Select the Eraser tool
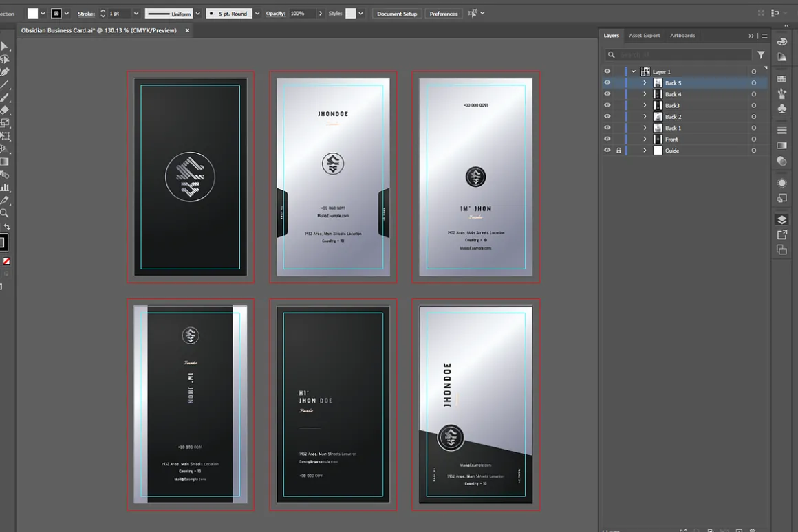This screenshot has height=532, width=798. pos(4,110)
